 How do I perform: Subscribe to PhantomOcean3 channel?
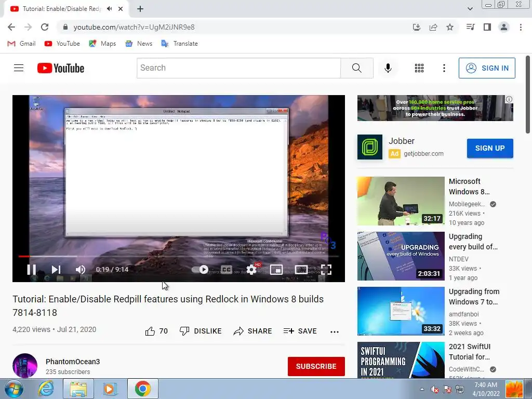[x=316, y=366]
